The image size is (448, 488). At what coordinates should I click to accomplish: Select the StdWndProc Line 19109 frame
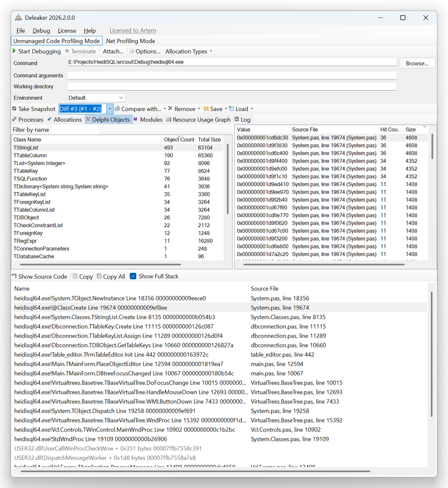click(x=220, y=439)
